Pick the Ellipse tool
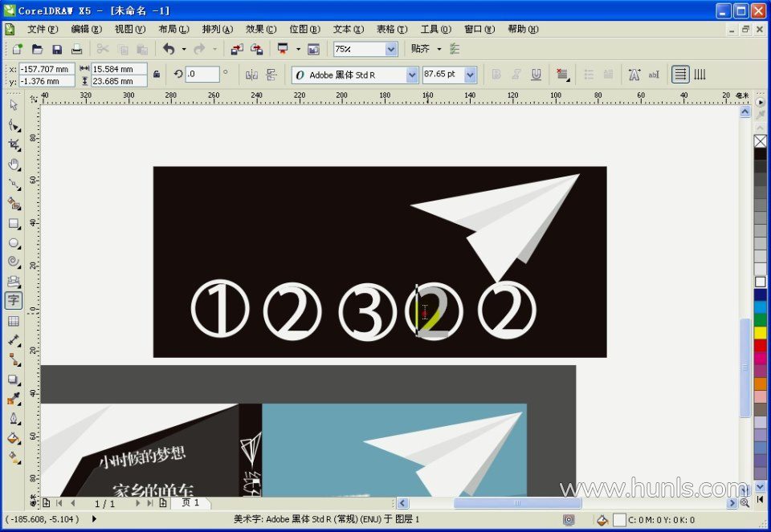This screenshot has width=771, height=532. [x=14, y=242]
